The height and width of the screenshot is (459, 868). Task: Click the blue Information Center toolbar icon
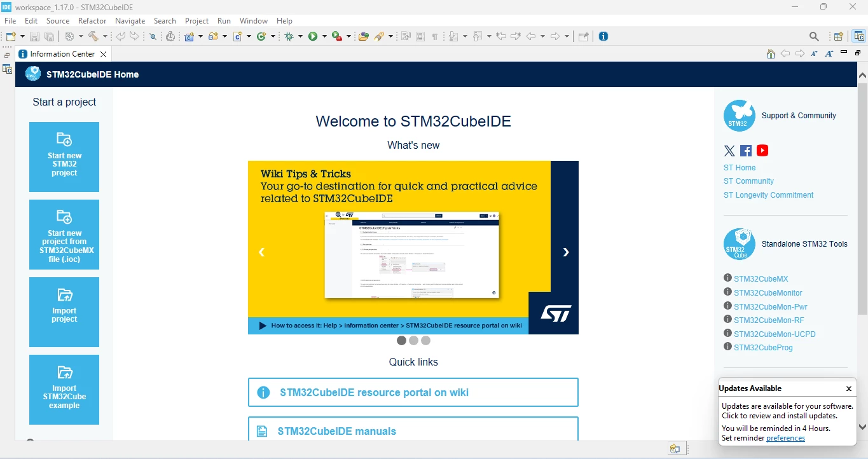(603, 36)
